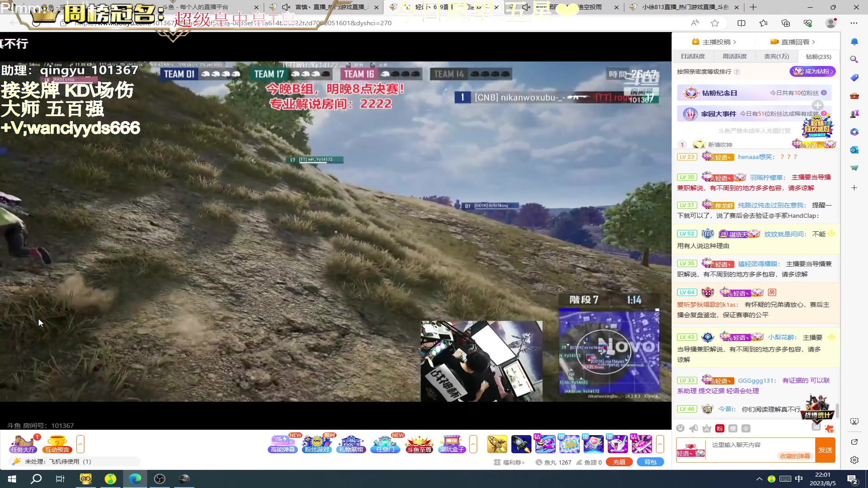Open the browser profile avatar

[830, 23]
